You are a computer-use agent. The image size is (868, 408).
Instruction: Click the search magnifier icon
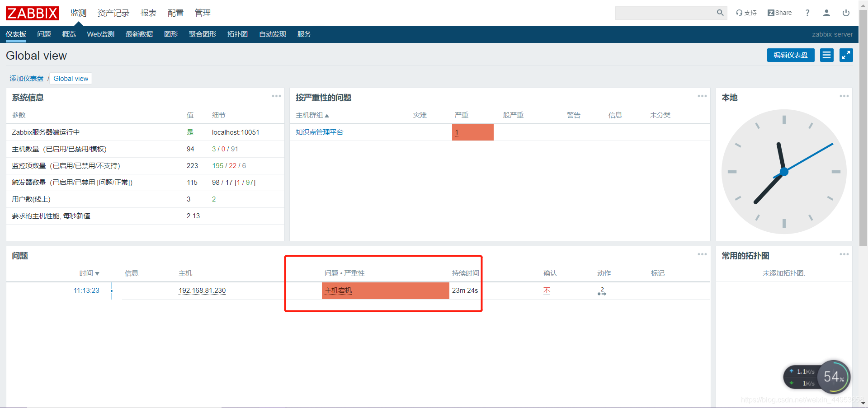720,13
